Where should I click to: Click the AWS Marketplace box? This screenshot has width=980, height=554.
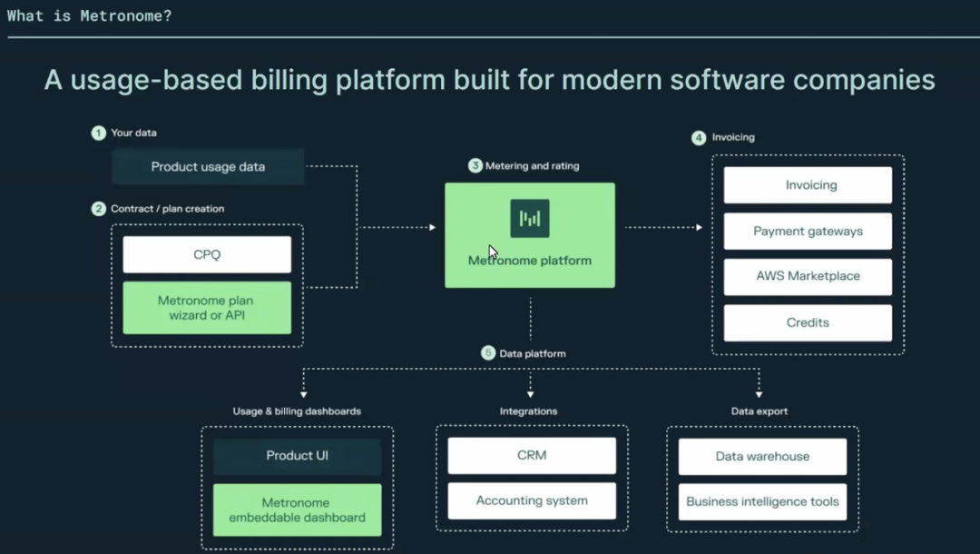[x=808, y=276]
